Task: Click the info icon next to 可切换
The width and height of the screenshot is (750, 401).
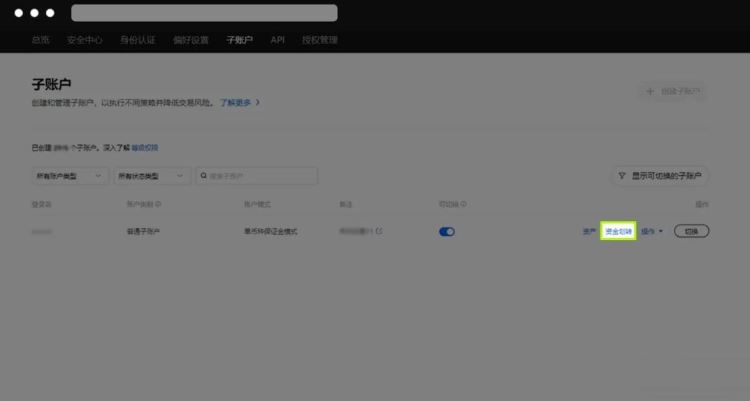Action: [463, 204]
